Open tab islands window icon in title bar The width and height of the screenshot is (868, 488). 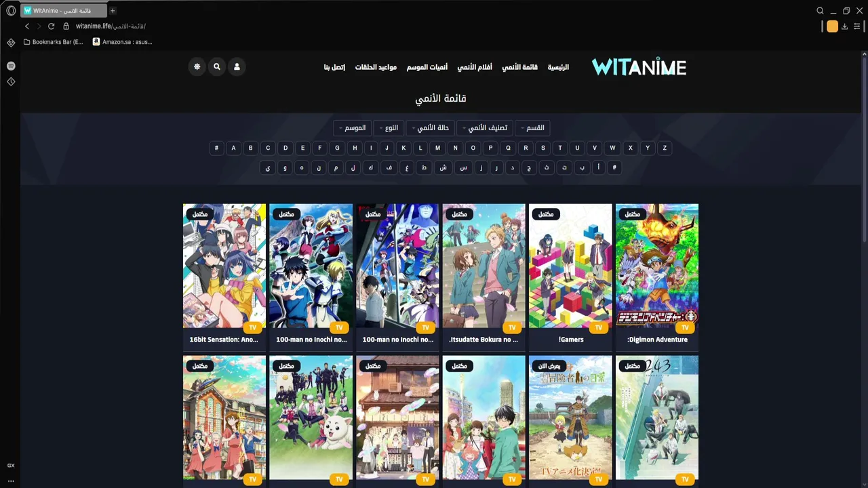tap(846, 11)
